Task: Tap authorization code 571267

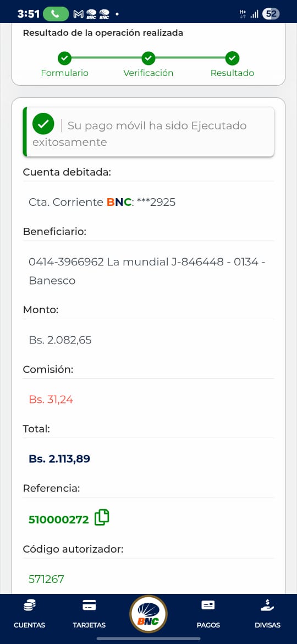Action: coord(46,579)
